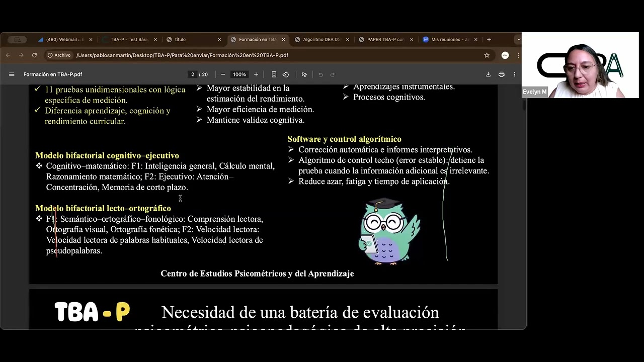Open the browser profile avatar
Image resolution: width=644 pixels, height=362 pixels.
point(505,55)
